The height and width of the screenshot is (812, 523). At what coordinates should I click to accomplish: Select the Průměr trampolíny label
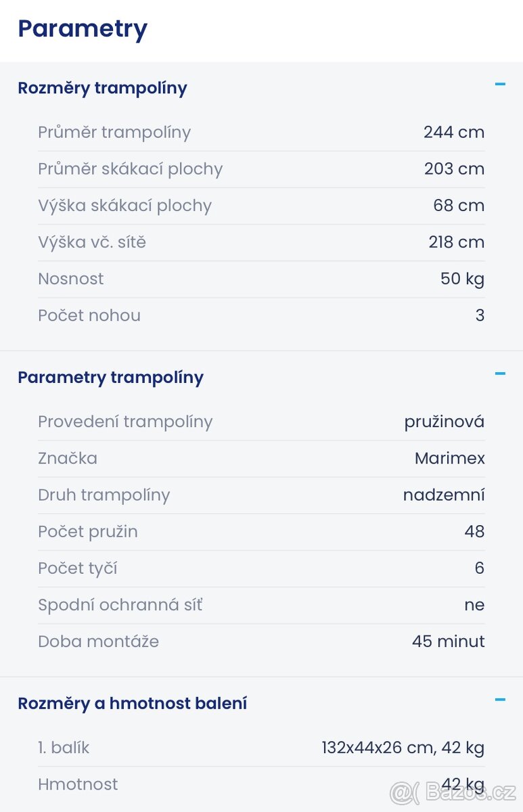coord(114,133)
